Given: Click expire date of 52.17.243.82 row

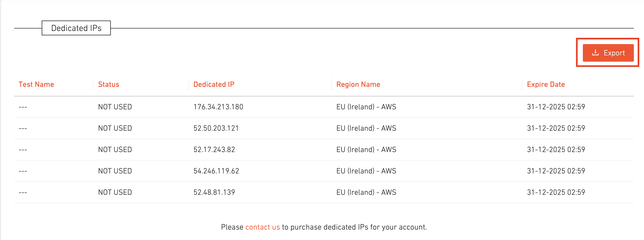Looking at the screenshot, I should (x=556, y=150).
